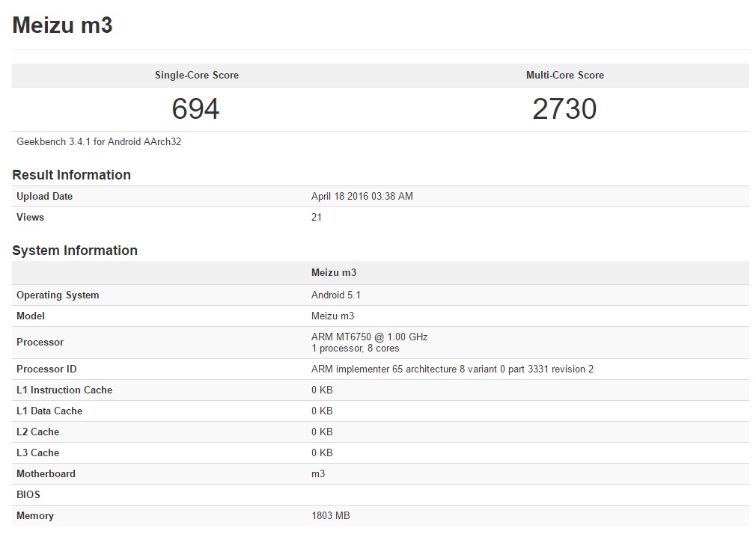Click the April 18 2016 upload date
Image resolution: width=756 pixels, height=537 pixels.
[362, 197]
